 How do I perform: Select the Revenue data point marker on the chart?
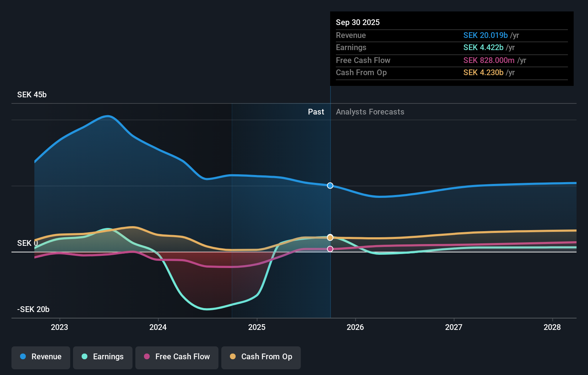click(x=330, y=185)
